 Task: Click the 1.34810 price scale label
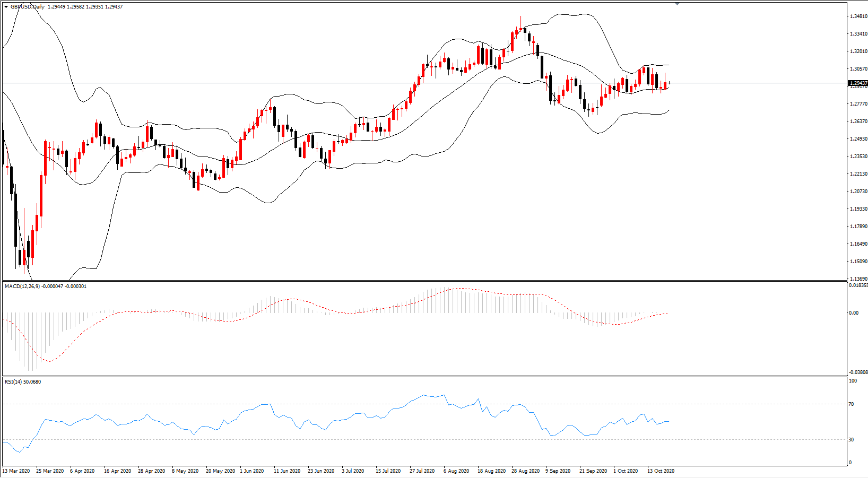[858, 16]
